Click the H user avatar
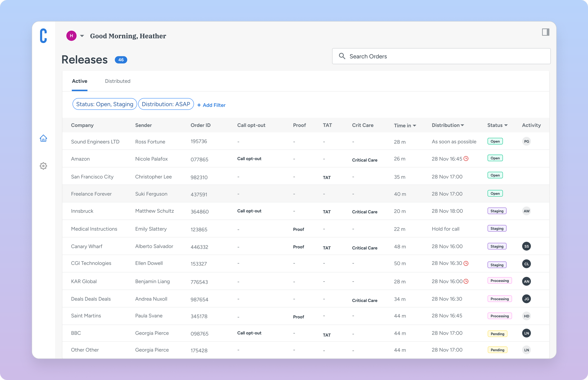Viewport: 588px width, 380px height. (71, 36)
